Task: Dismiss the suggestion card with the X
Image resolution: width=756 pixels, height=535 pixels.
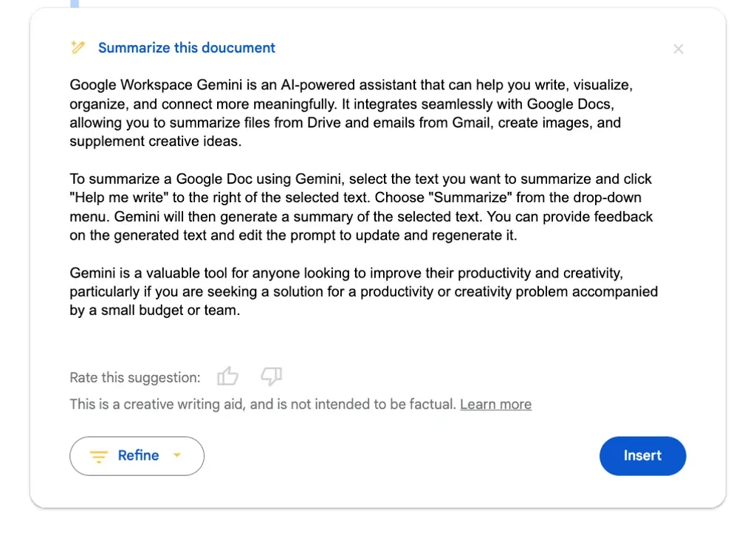Action: (678, 49)
